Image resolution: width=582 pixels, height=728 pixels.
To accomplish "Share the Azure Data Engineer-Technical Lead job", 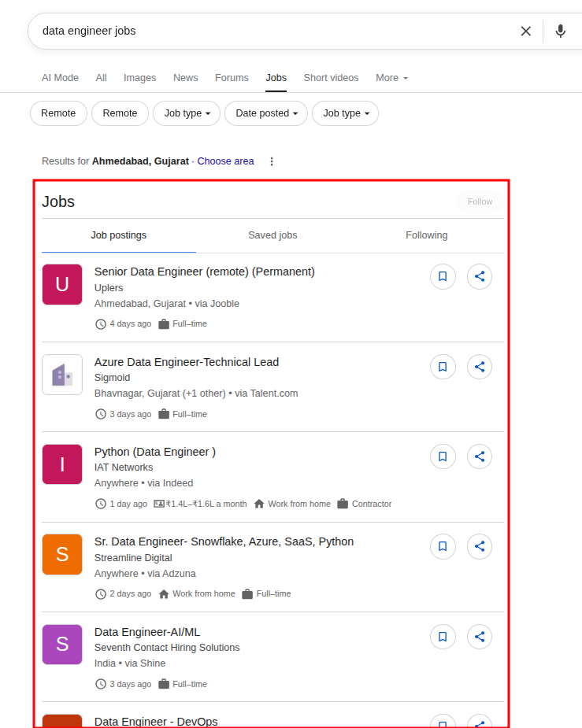I will tap(480, 367).
